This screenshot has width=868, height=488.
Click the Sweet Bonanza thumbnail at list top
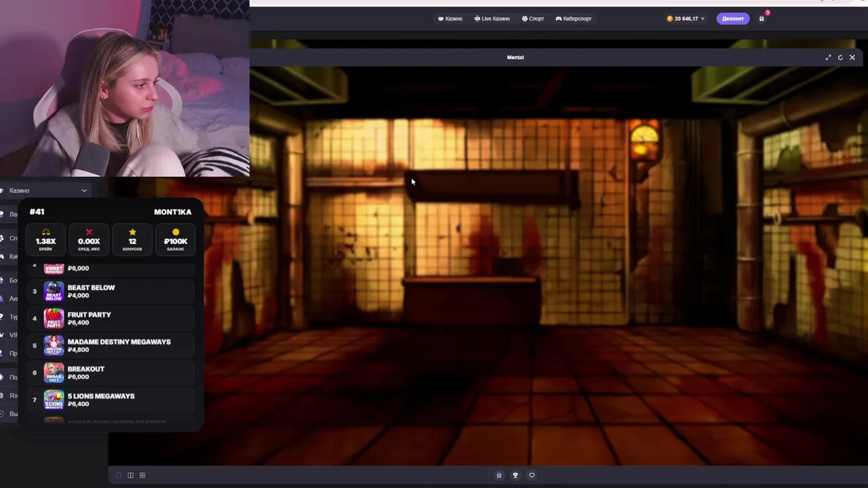tap(54, 268)
